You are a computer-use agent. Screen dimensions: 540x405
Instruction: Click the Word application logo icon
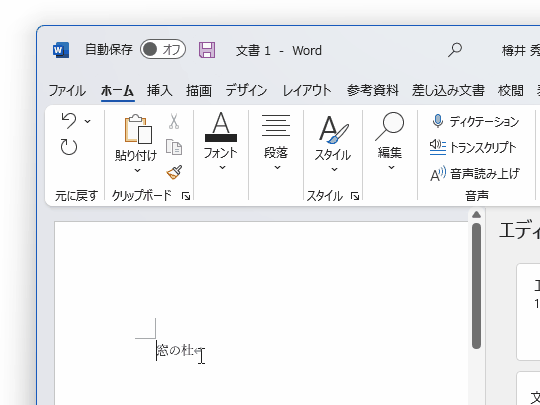pyautogui.click(x=61, y=50)
